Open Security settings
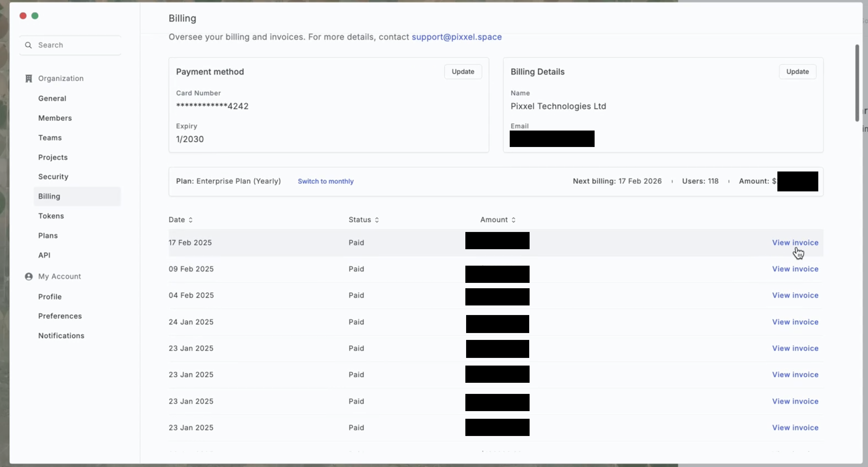 pos(53,176)
